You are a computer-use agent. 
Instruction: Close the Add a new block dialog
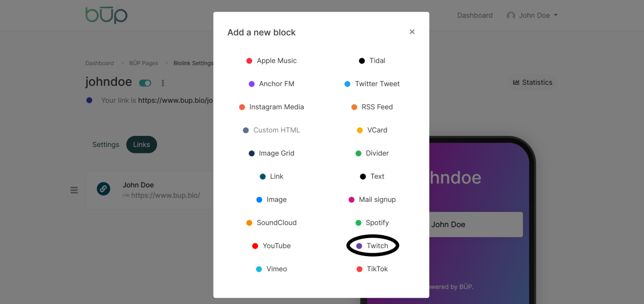click(x=412, y=32)
